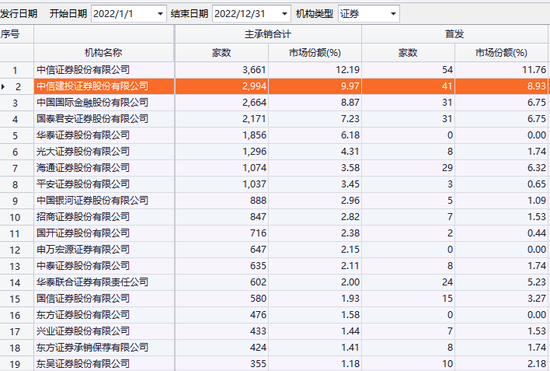Open the 结束日期 dropdown arrow
Viewport: 550px width, 371px height.
pyautogui.click(x=285, y=14)
